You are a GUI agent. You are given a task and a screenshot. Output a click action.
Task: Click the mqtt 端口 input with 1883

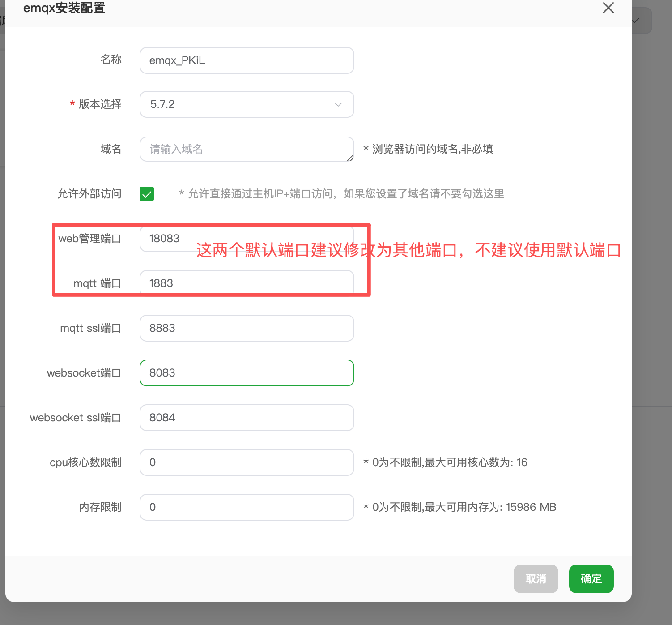click(247, 283)
